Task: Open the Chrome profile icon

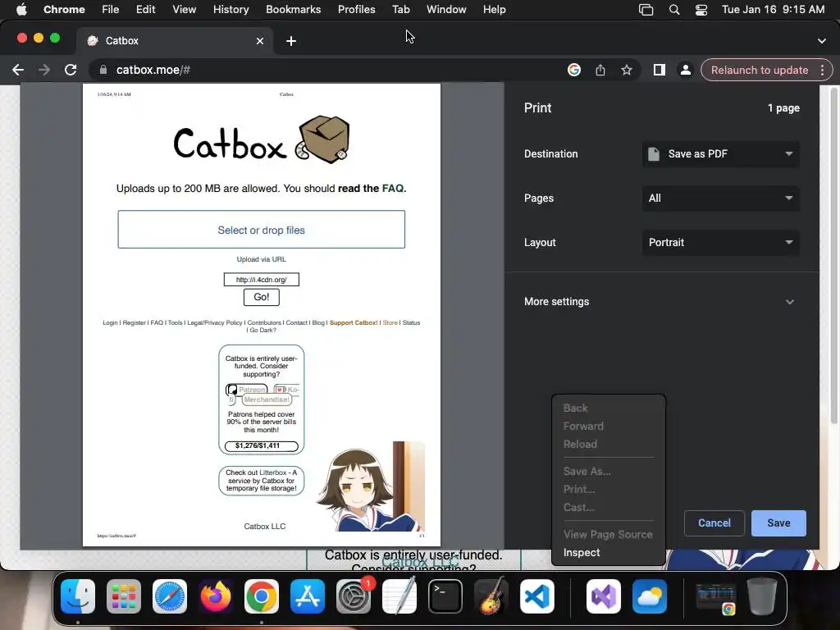Action: [685, 70]
